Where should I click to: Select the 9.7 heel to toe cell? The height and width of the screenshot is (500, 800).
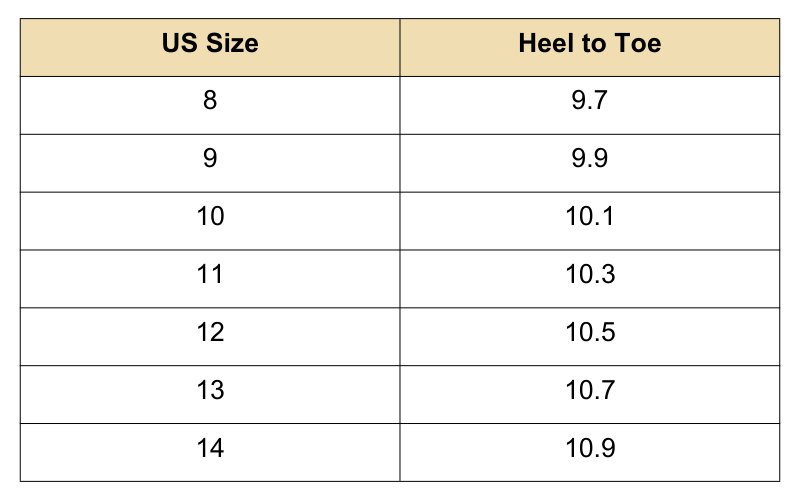tap(590, 101)
